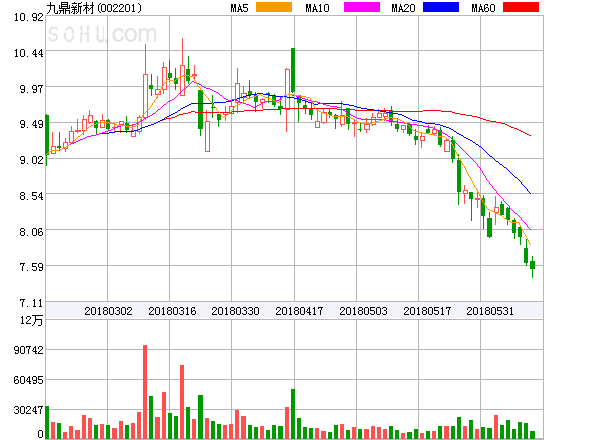Image resolution: width=600 pixels, height=440 pixels.
Task: Click the 7.59 price axis label
Action: pos(31,267)
